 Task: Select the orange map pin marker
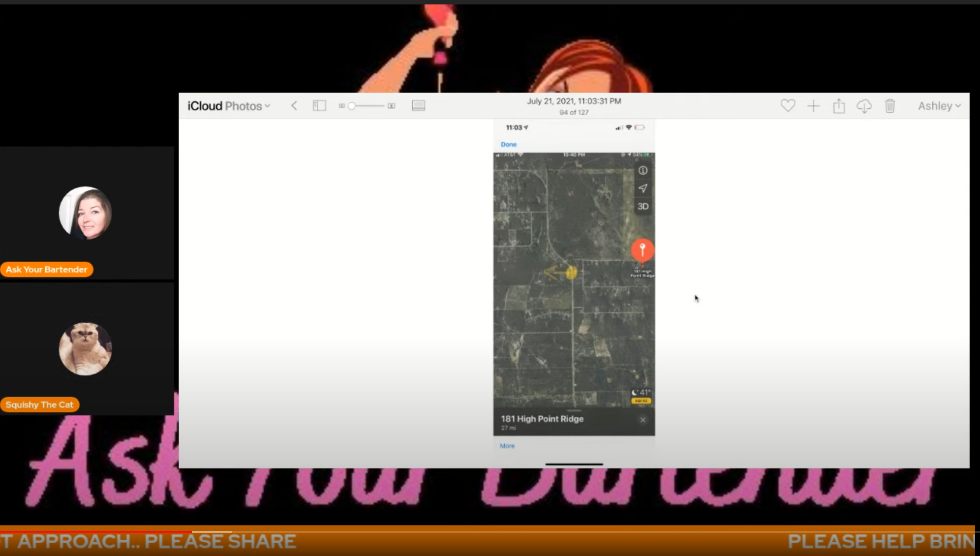click(643, 250)
